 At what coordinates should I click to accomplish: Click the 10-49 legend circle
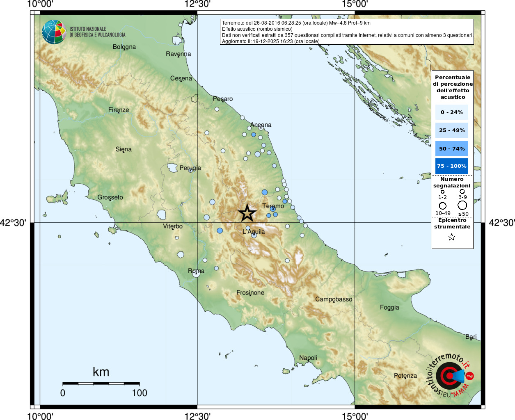[442, 206]
